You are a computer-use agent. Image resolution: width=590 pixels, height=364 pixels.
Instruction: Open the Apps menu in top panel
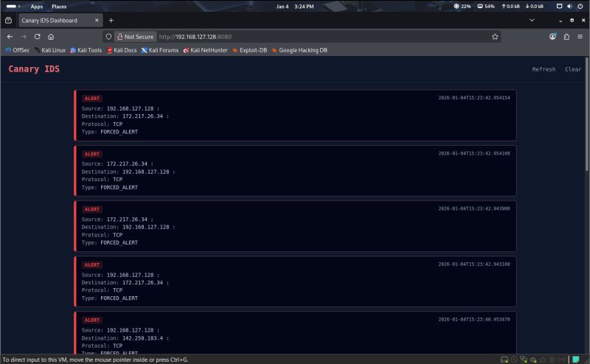[36, 7]
